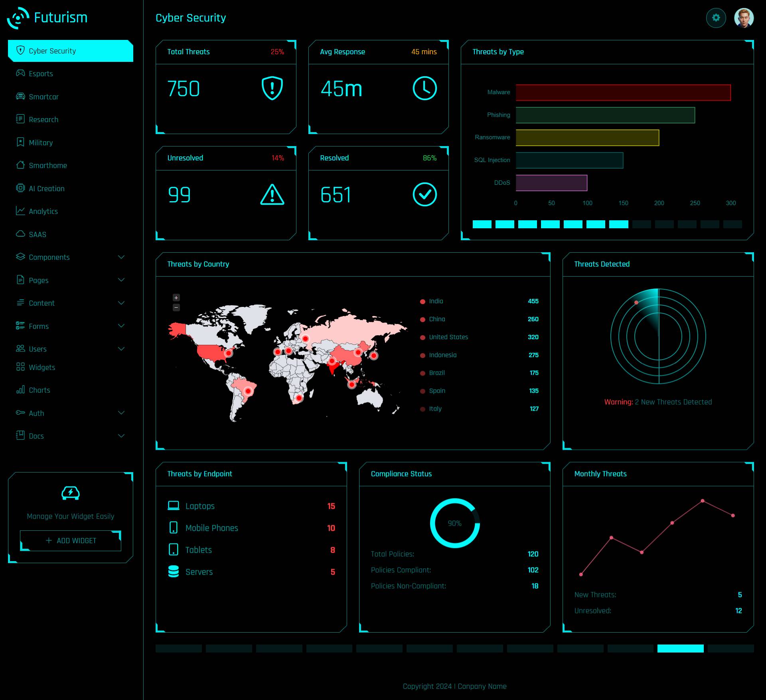Expand the Users management section
This screenshot has height=700, width=766.
69,348
